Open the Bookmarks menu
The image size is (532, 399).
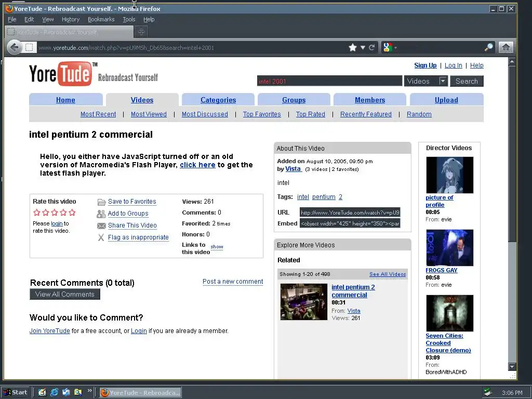[x=101, y=19]
